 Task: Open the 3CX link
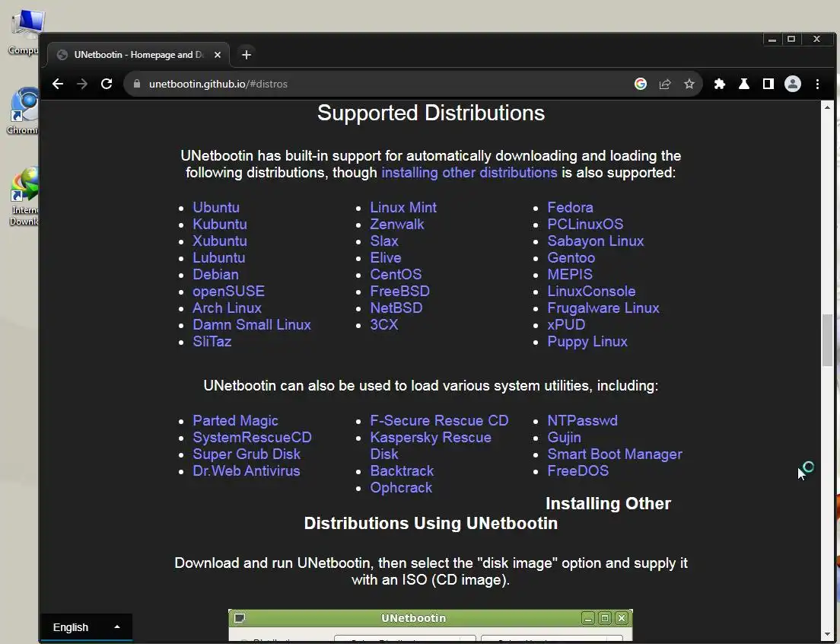point(384,325)
